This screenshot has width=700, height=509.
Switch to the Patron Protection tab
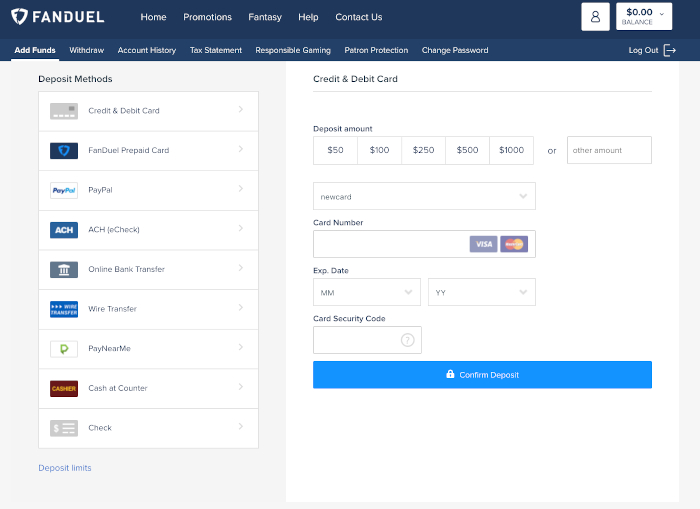tap(376, 50)
